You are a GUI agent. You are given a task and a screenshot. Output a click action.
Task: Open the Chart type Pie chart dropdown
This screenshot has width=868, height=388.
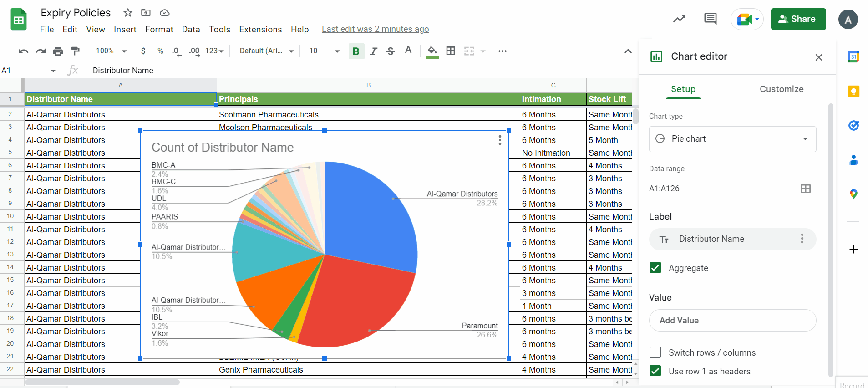(x=732, y=139)
